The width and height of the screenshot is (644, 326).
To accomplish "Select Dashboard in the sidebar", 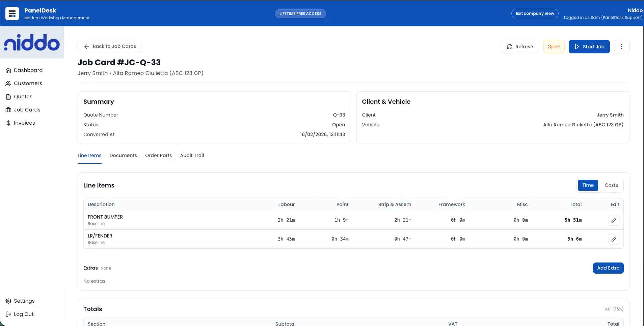I will coord(28,70).
